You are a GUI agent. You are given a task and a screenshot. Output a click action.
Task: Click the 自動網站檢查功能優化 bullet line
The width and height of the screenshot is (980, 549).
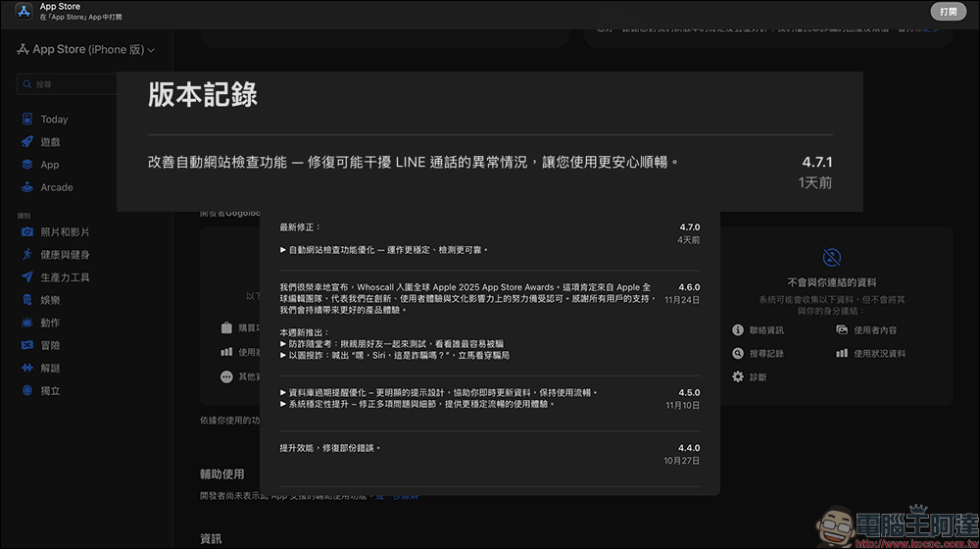[384, 249]
